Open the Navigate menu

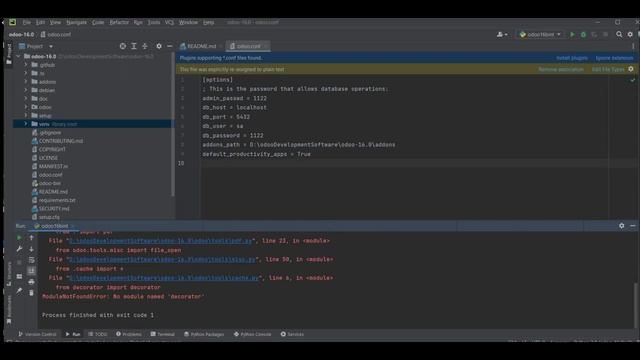click(x=76, y=22)
